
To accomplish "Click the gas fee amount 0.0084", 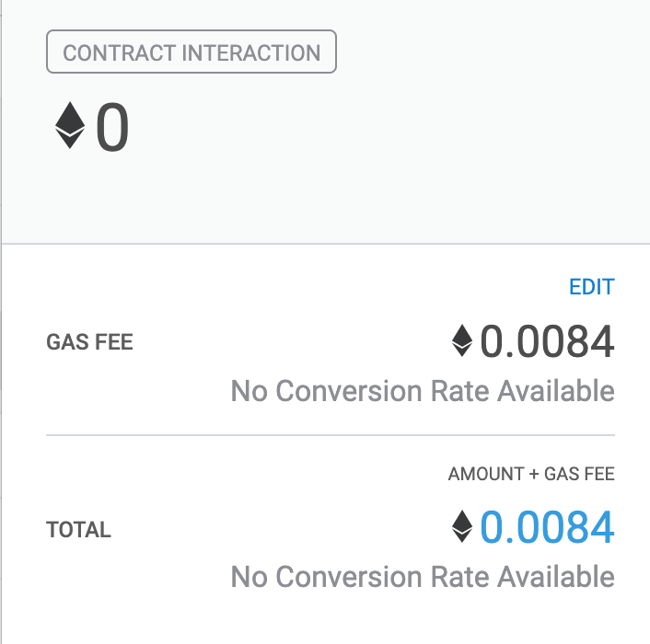I will pyautogui.click(x=547, y=341).
